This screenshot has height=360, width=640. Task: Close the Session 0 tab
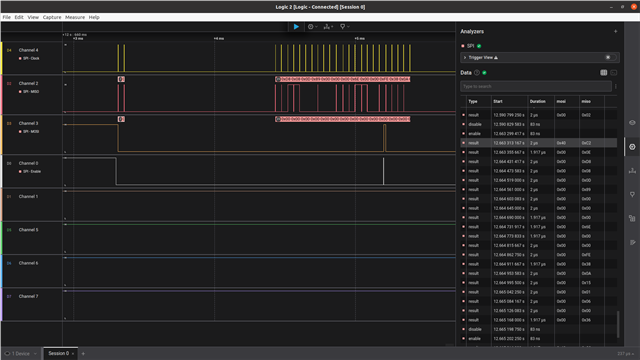coord(73,353)
